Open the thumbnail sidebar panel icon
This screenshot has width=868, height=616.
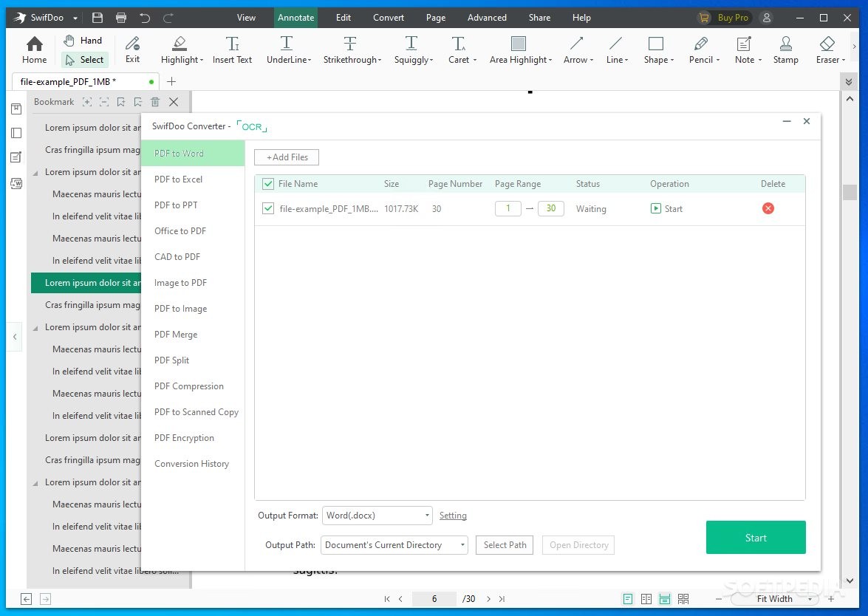click(x=16, y=133)
